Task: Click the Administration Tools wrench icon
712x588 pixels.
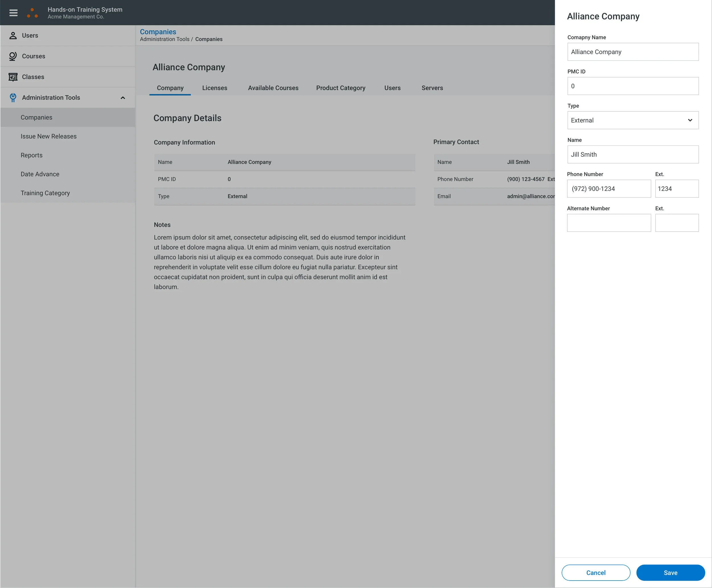Action: pyautogui.click(x=13, y=97)
